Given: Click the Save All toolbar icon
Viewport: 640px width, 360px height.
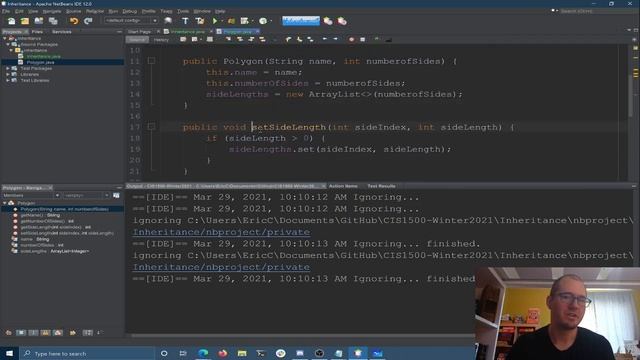Looking at the screenshot, I should point(53,21).
